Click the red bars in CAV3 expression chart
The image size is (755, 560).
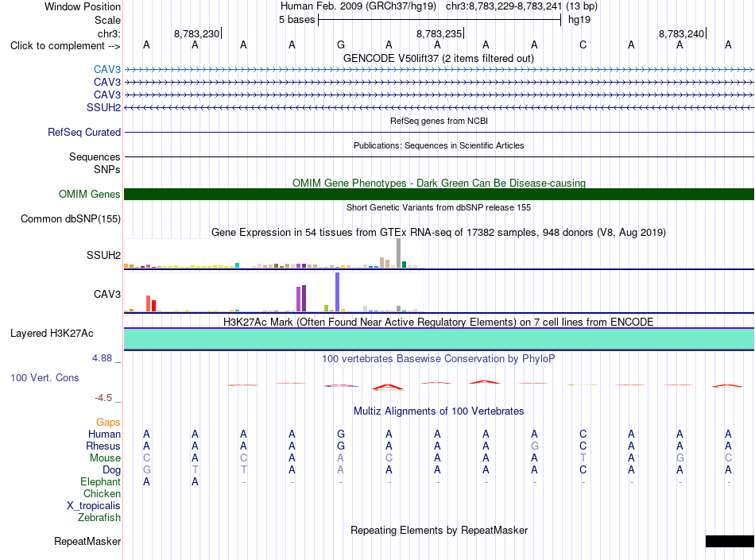[x=151, y=304]
